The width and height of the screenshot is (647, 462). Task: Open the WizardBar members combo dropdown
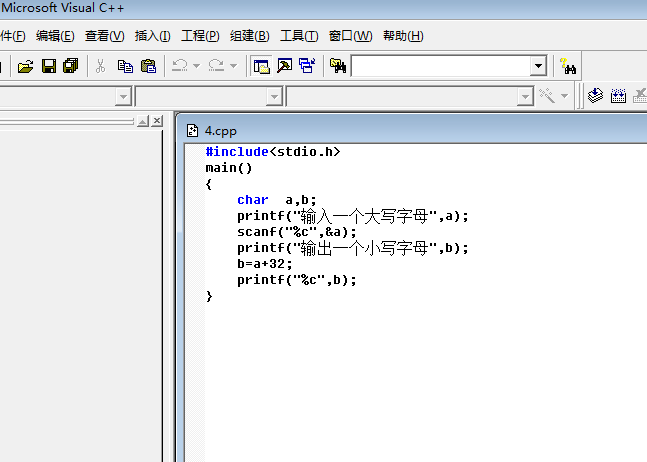click(525, 97)
